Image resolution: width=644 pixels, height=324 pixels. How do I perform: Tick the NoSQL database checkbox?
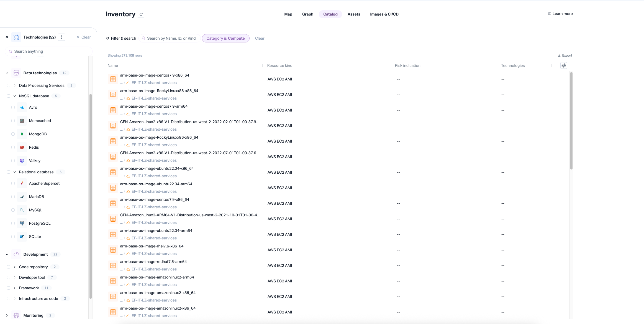(9, 96)
